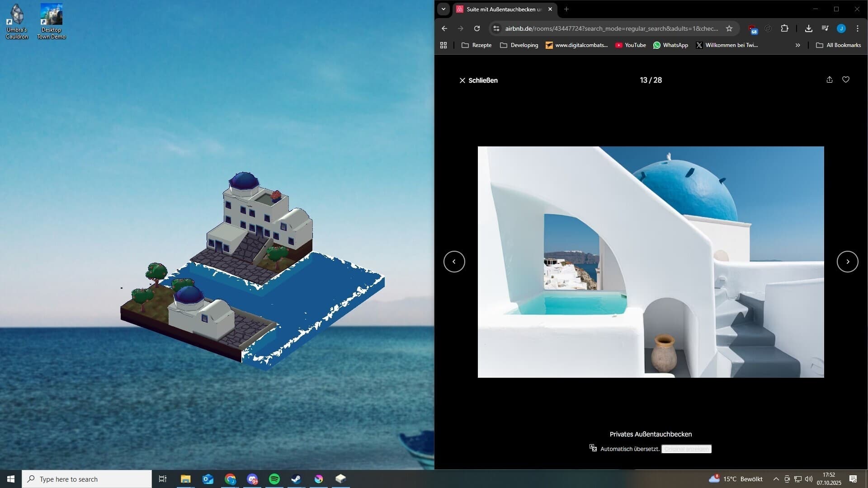This screenshot has width=868, height=488.
Task: Expand hidden system tray icons
Action: 776,479
